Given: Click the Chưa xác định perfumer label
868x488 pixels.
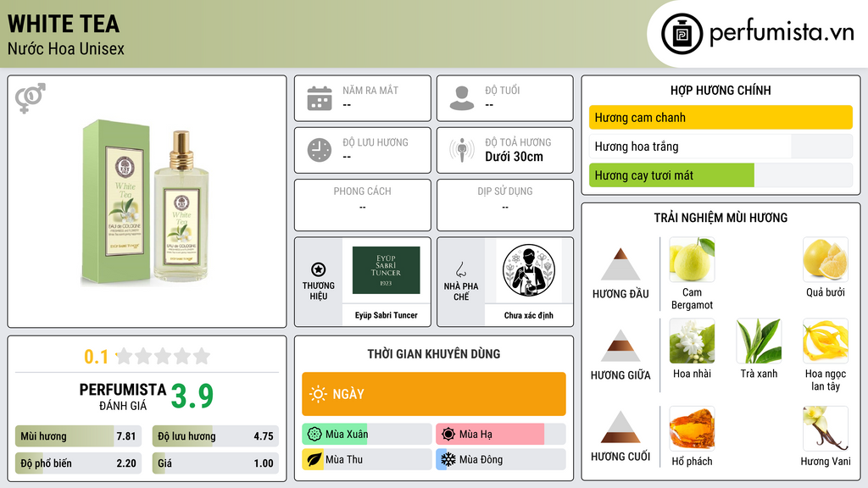Looking at the screenshot, I should 529,315.
